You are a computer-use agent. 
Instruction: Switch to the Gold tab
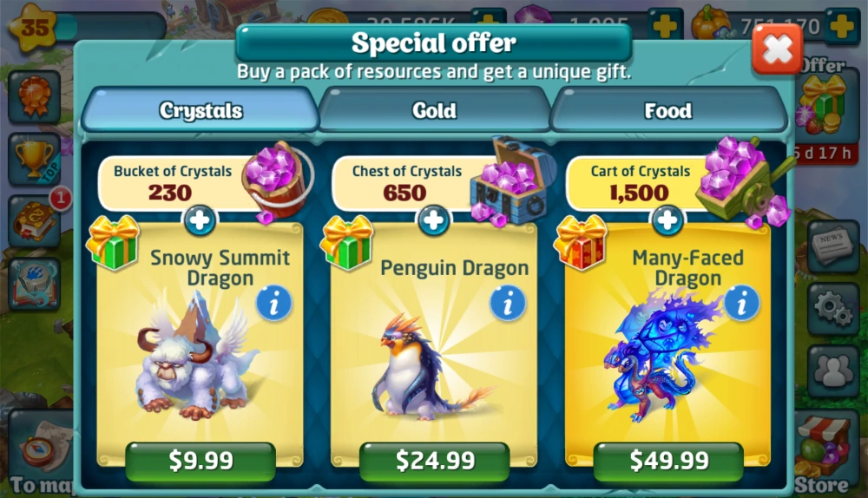coord(435,110)
